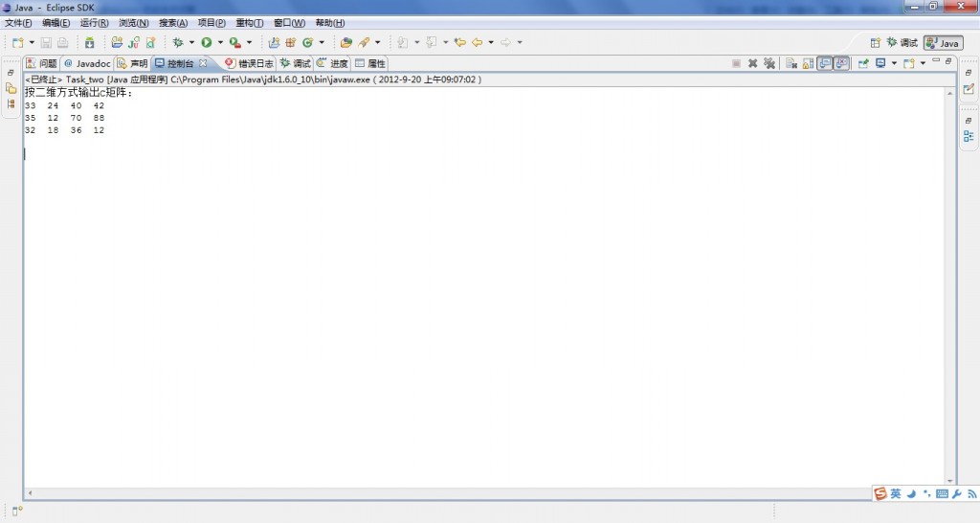Toggle show console on standard output

[825, 63]
